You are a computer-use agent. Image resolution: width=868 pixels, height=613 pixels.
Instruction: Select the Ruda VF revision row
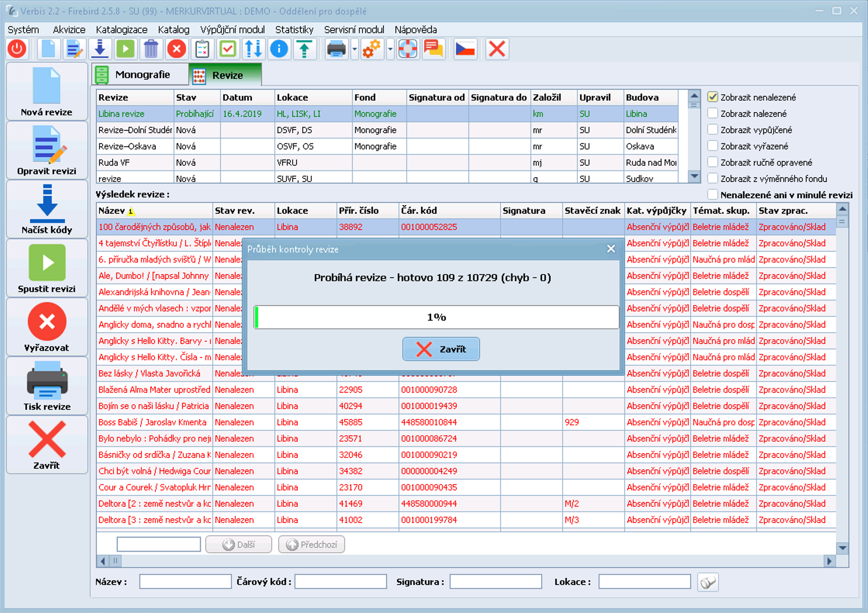(387, 162)
